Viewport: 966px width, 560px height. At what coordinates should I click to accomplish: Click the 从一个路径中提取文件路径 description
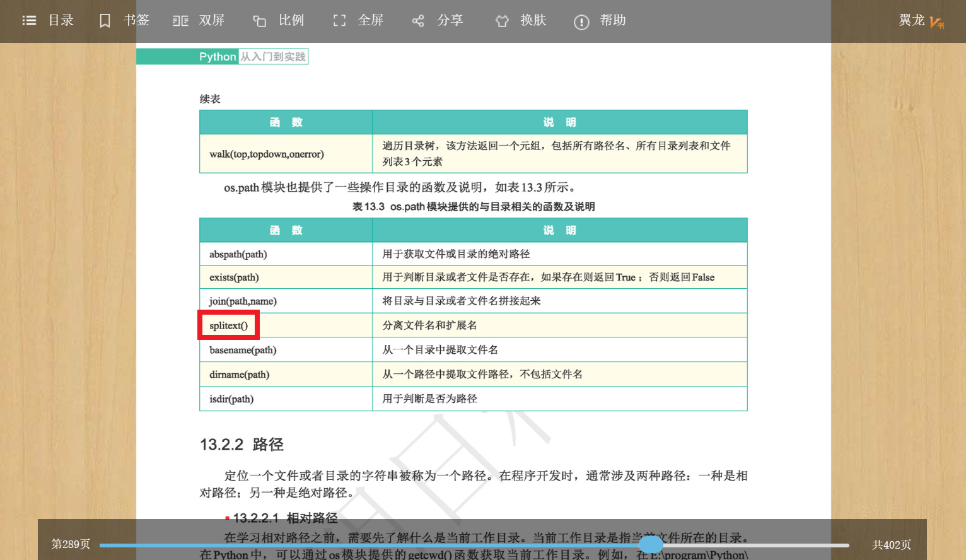tap(482, 374)
